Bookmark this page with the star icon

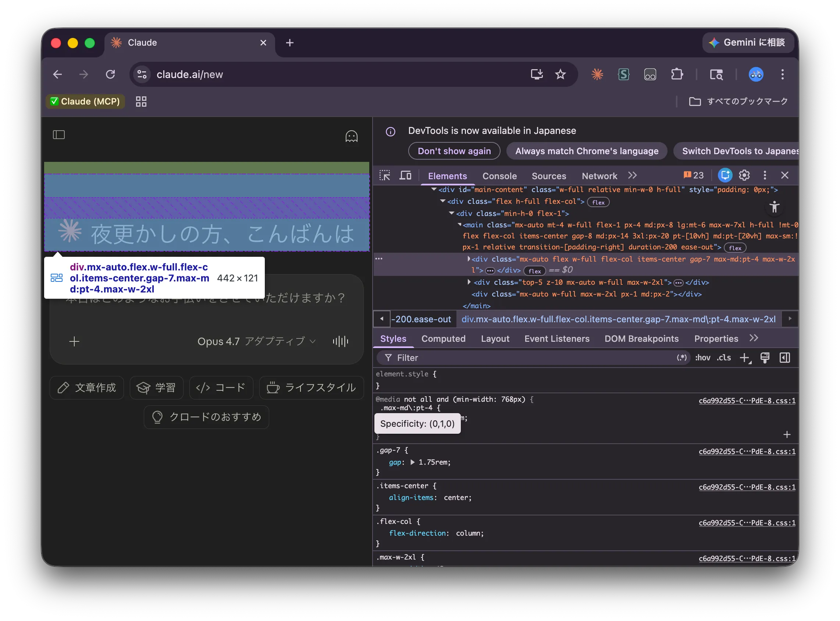[x=560, y=74]
